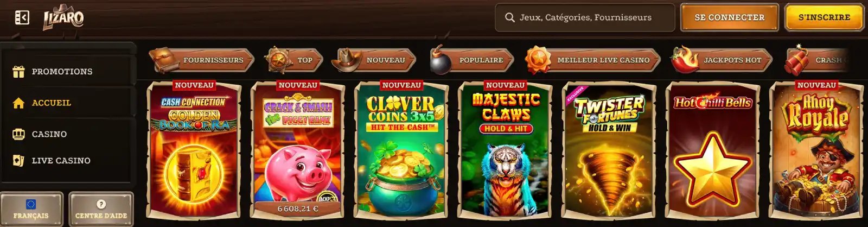Select Nouveau category with cowboy hat
The image size is (868, 227).
374,60
